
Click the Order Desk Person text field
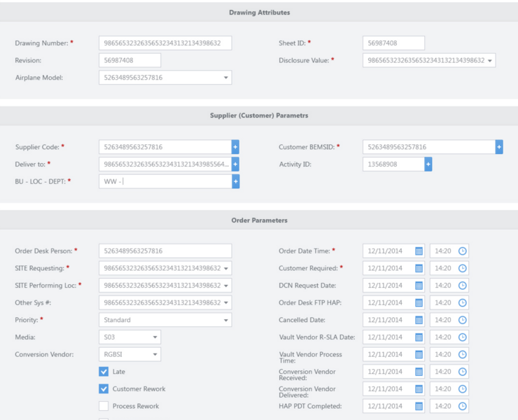[165, 251]
